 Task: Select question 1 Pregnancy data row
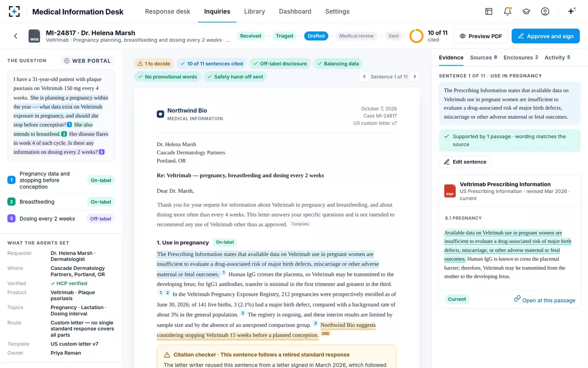(x=61, y=180)
